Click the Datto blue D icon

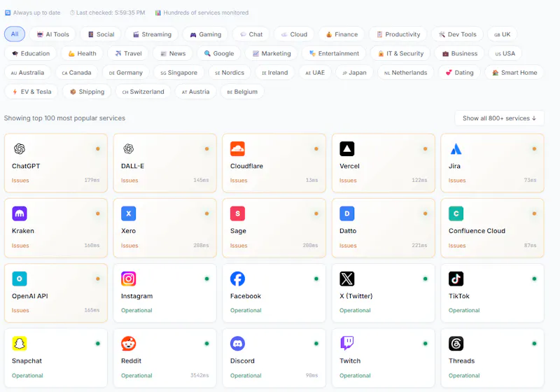pyautogui.click(x=346, y=213)
